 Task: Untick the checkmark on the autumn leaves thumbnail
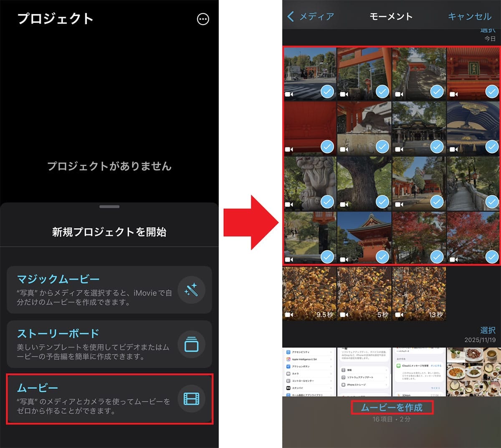(x=436, y=257)
